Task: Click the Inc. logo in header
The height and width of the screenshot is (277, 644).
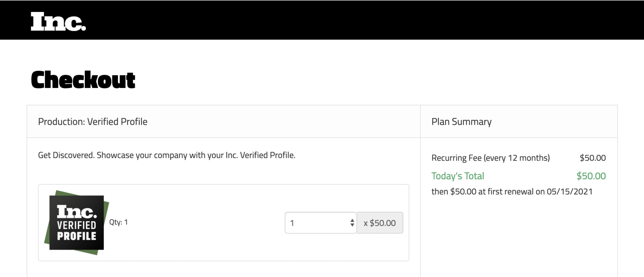Action: click(58, 21)
